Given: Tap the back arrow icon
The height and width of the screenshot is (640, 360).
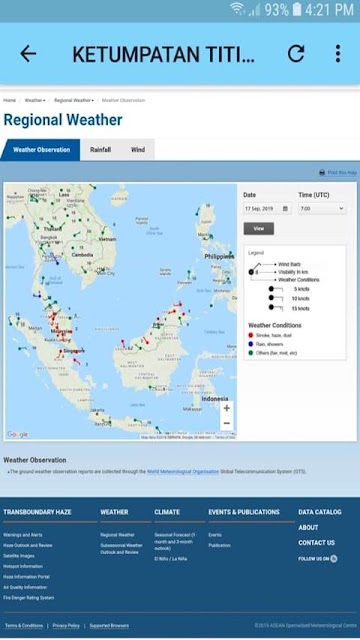Looking at the screenshot, I should 28,53.
